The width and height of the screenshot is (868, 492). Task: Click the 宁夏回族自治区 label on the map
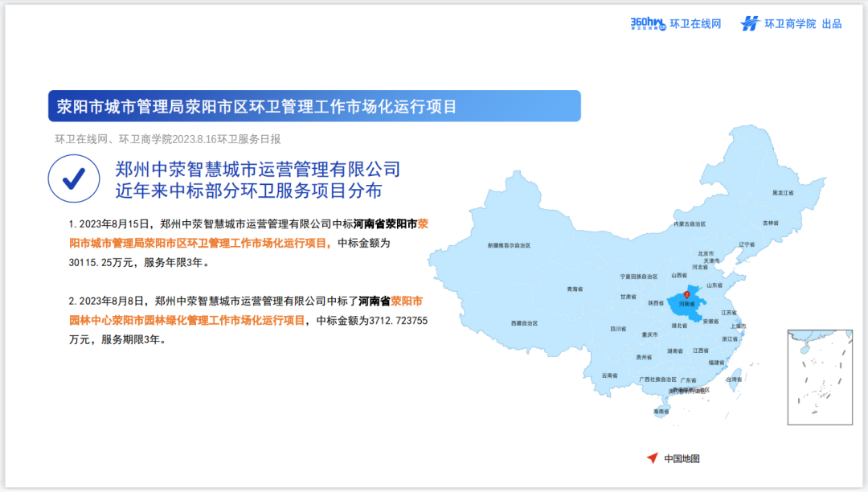tap(638, 277)
